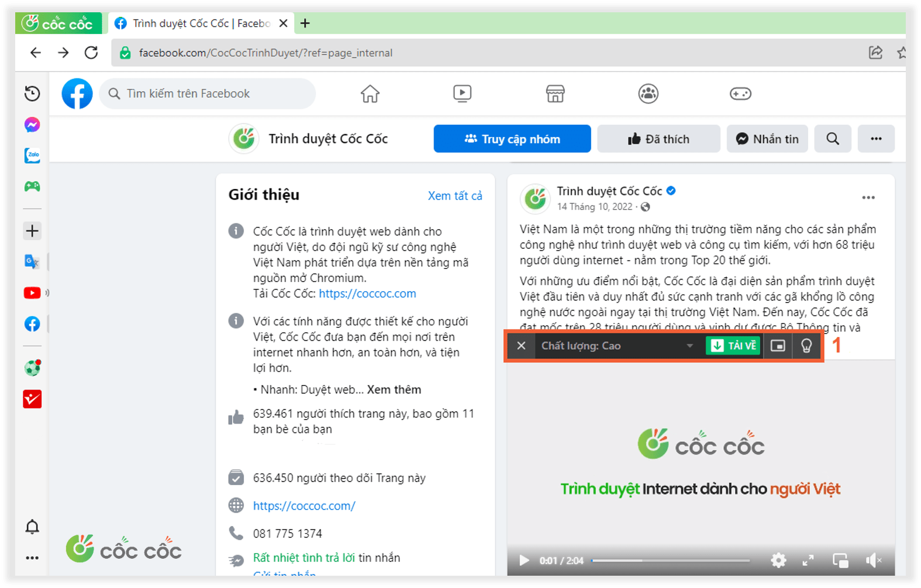Open the video in picture-in-picture from toolbar

point(778,346)
